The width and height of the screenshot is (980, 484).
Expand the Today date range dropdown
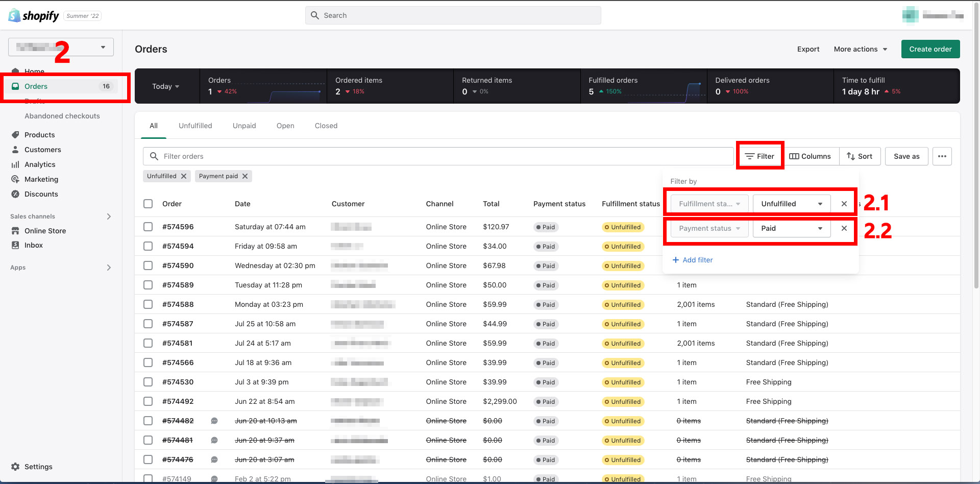click(166, 86)
